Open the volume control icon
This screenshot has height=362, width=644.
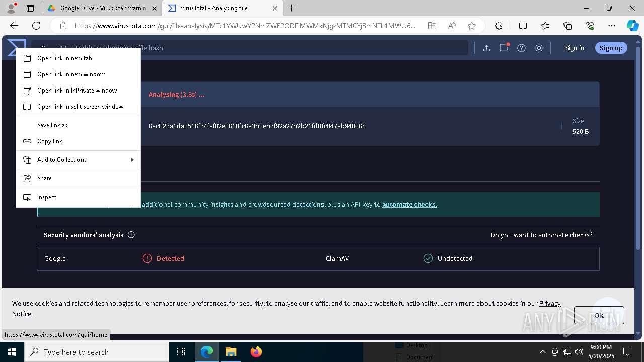tap(579, 352)
